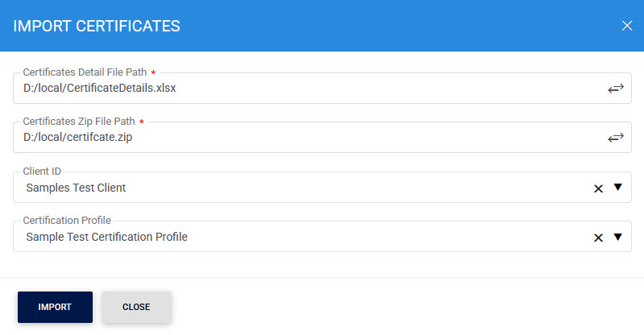The height and width of the screenshot is (335, 644).
Task: Close the Import Certificates dialog with X
Action: [x=627, y=26]
